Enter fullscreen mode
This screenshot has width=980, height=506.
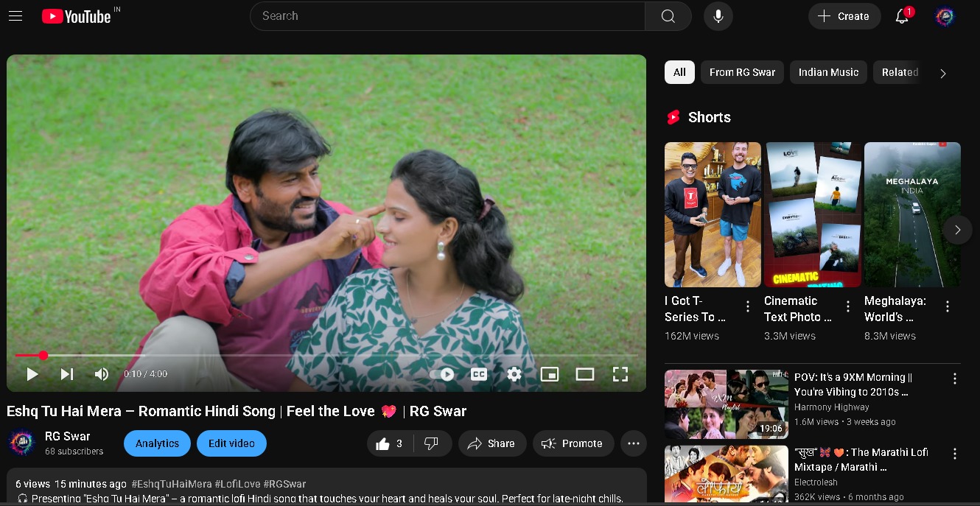(620, 374)
